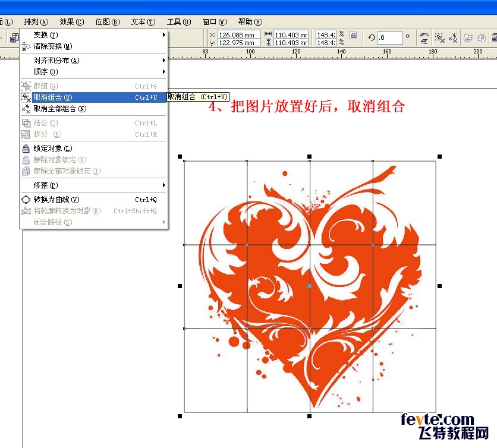Click the mirror vertically button
Viewport: 497px width, 448px height.
pyautogui.click(x=424, y=41)
